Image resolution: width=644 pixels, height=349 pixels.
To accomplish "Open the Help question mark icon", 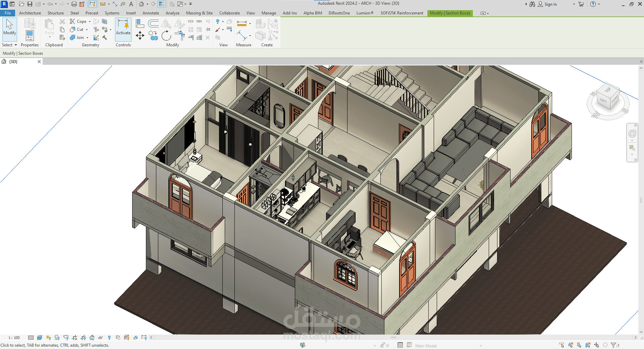I will [593, 4].
